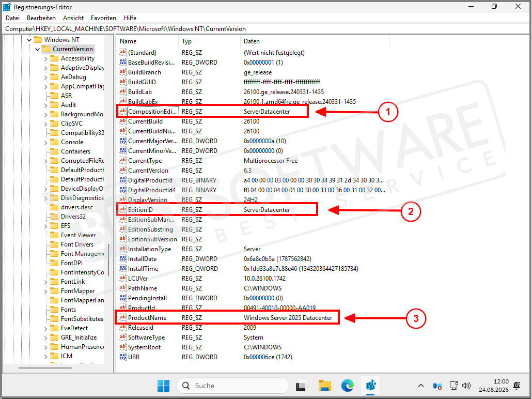Image resolution: width=532 pixels, height=399 pixels.
Task: Select the InstallDate DWORD icon
Action: coord(123,258)
